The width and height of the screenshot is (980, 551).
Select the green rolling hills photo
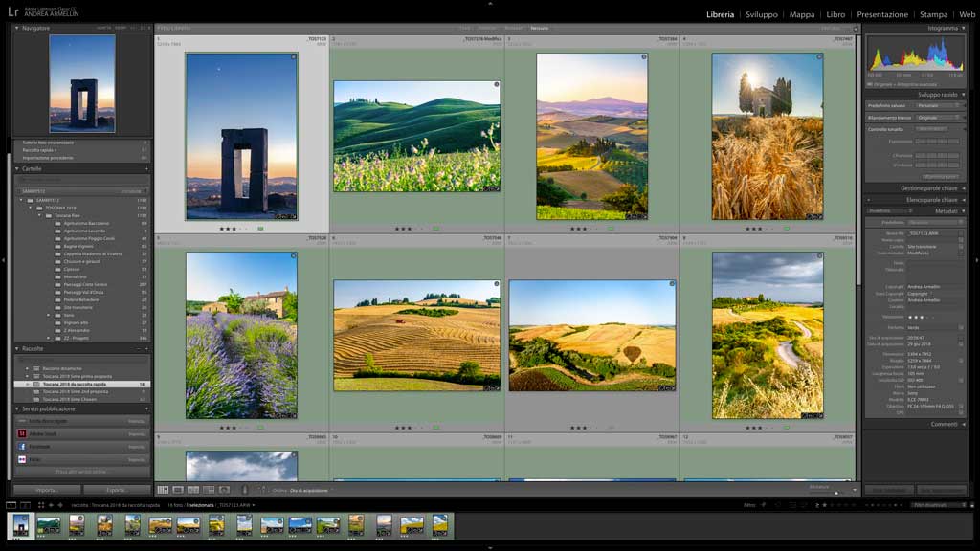(x=417, y=136)
